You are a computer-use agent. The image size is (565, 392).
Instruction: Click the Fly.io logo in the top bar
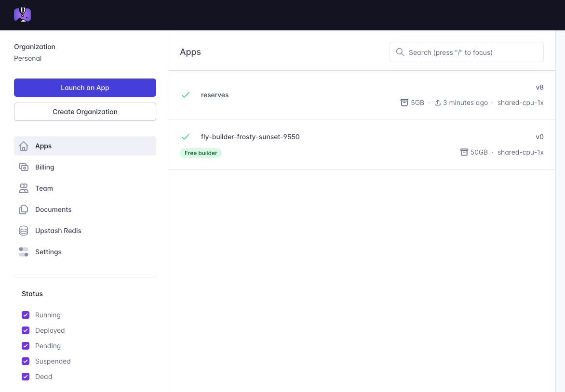[22, 14]
